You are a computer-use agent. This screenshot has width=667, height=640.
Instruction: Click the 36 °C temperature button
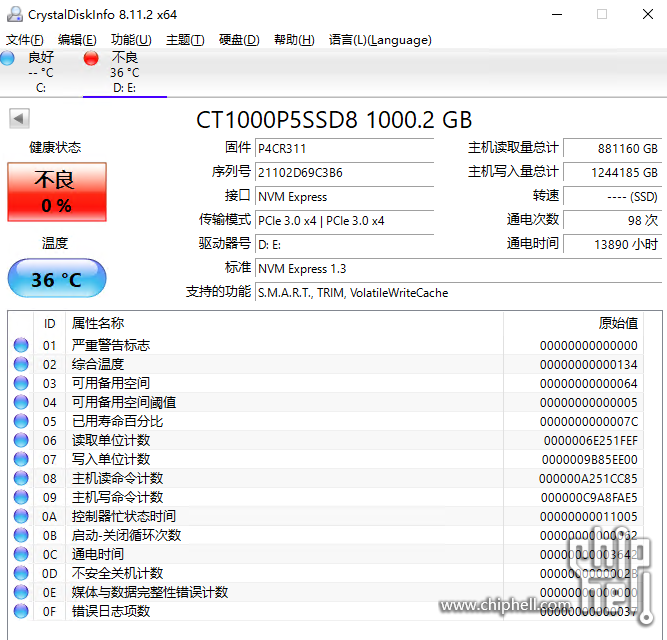(57, 279)
